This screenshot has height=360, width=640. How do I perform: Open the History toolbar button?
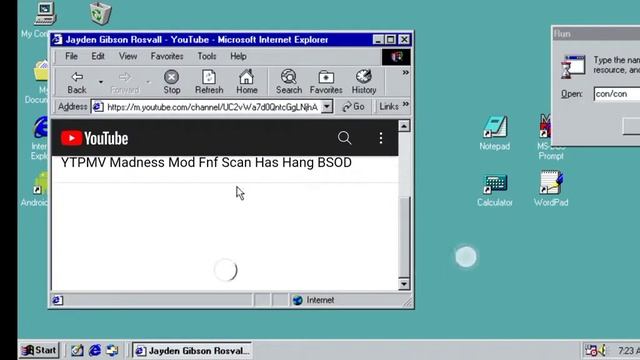pos(364,82)
